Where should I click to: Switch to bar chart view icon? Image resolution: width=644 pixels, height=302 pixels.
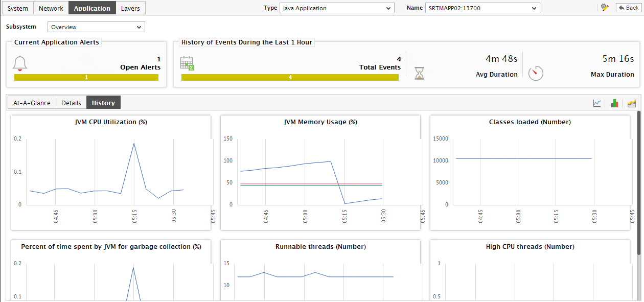pos(614,103)
